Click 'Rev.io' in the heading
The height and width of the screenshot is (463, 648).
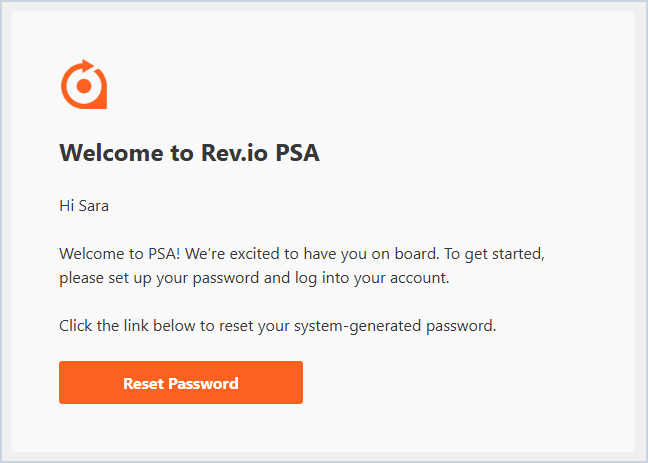point(234,153)
